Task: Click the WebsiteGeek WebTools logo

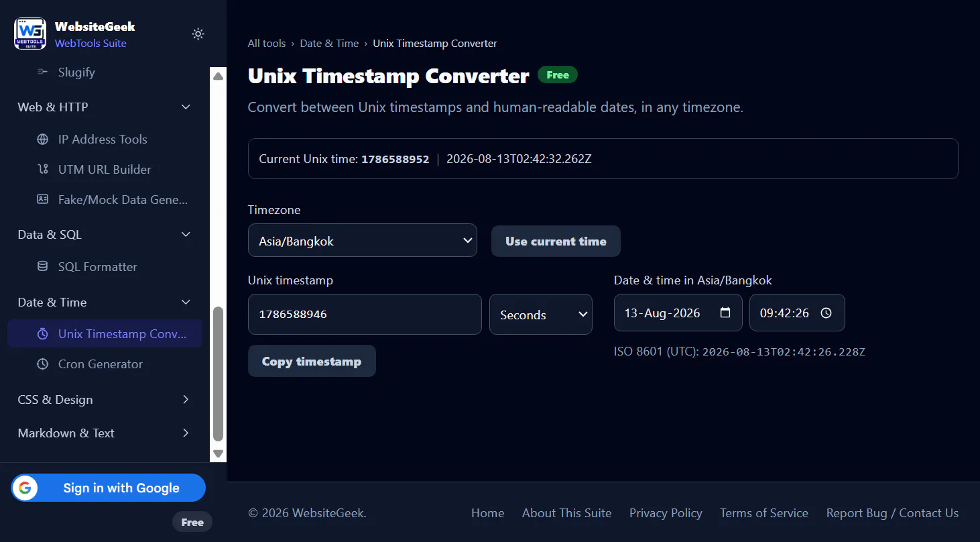Action: pyautogui.click(x=30, y=34)
